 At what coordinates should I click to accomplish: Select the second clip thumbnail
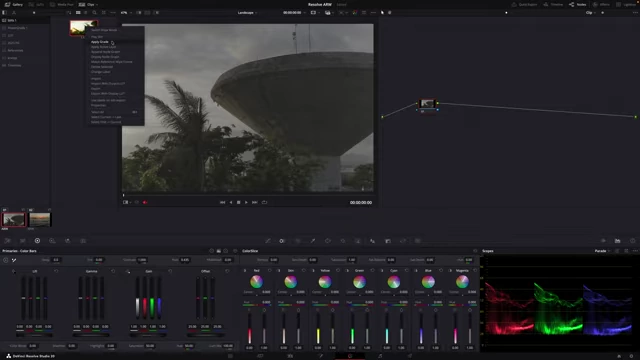pyautogui.click(x=40, y=220)
